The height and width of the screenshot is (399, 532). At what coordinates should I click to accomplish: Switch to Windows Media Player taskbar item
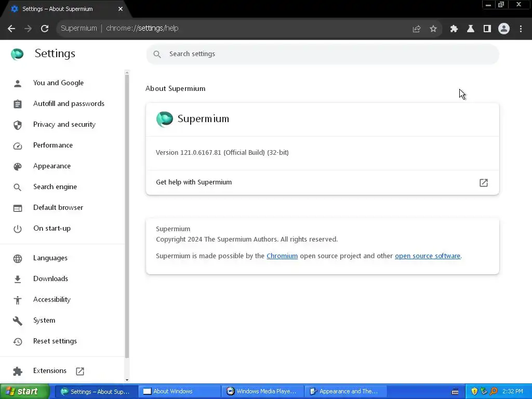click(x=262, y=392)
